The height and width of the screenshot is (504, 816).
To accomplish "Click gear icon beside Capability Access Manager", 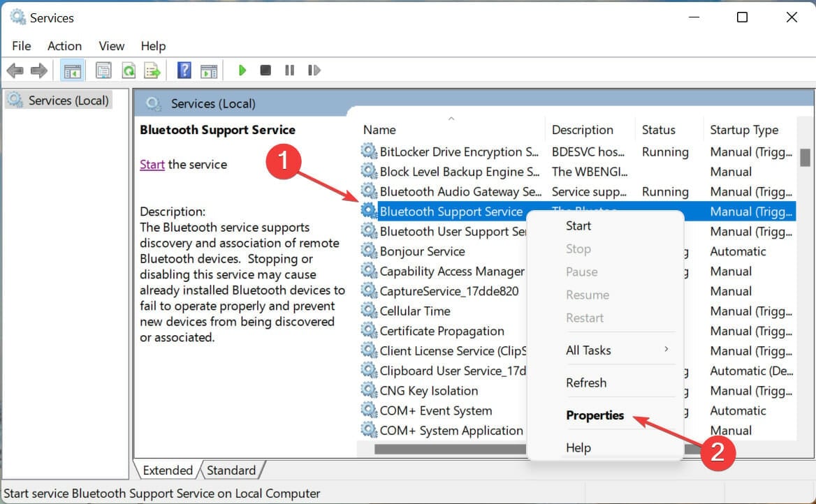I will tap(369, 270).
